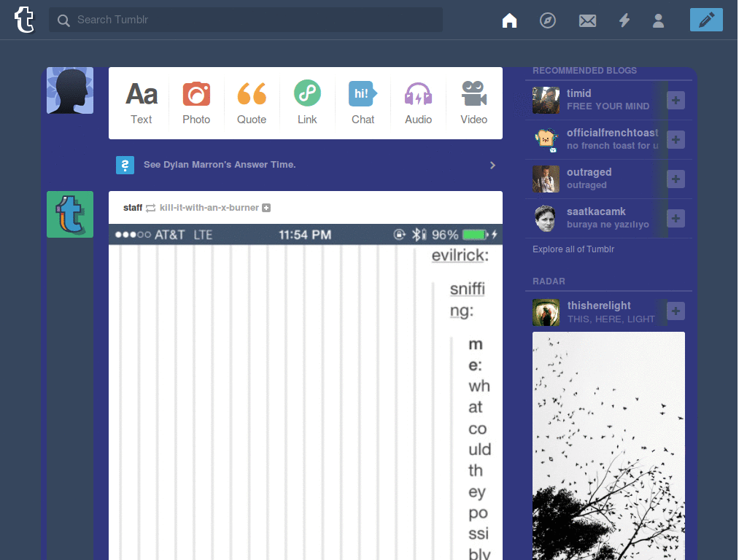Open kill-it-with-an-x-burner blog link
Image resolution: width=747 pixels, height=560 pixels.
click(209, 208)
